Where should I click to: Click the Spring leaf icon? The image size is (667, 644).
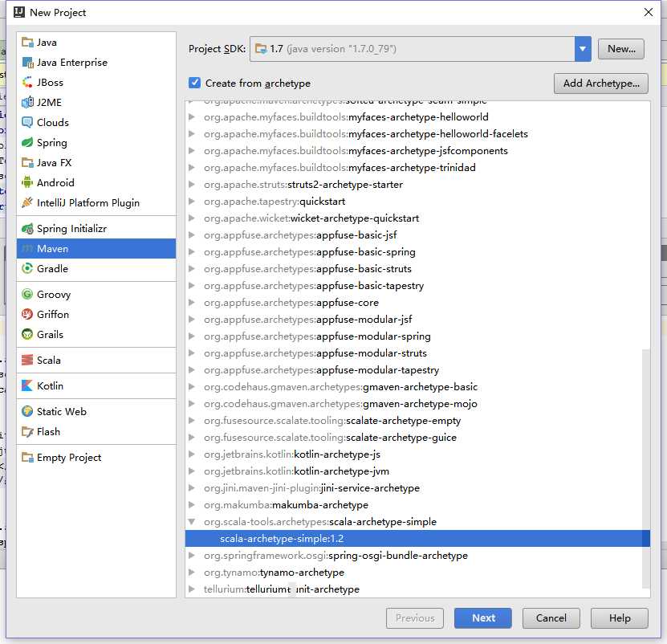point(27,143)
